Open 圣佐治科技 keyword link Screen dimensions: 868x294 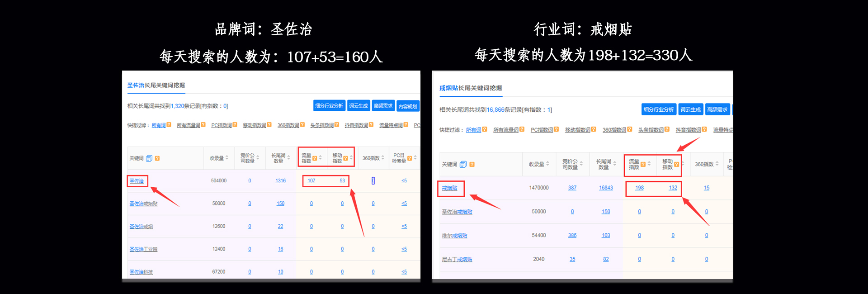(141, 272)
